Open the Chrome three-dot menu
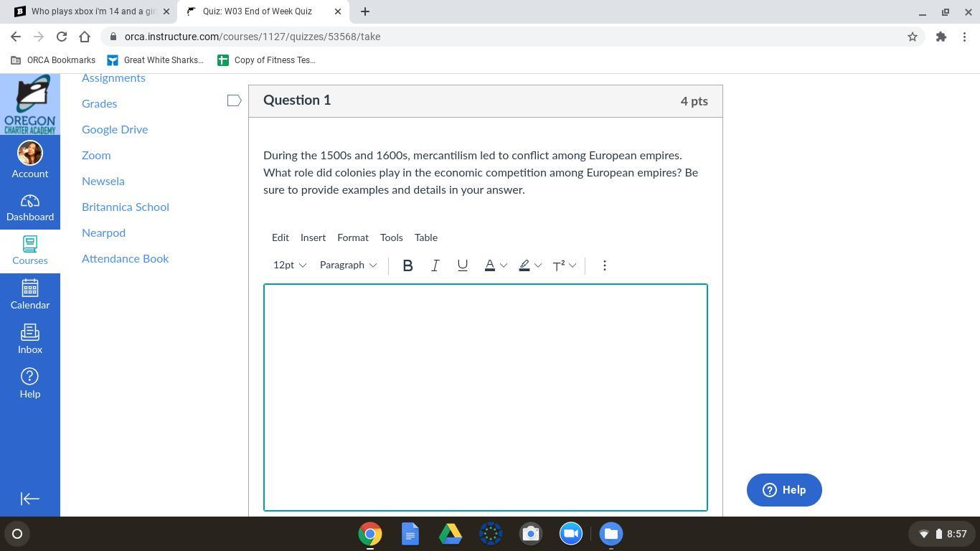The height and width of the screenshot is (551, 980). [x=964, y=37]
